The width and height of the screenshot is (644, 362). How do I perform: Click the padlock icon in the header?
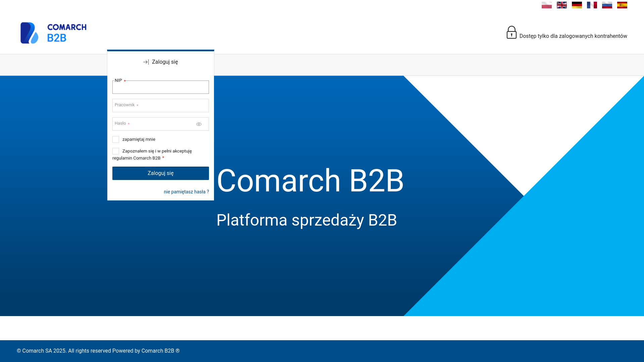511,33
